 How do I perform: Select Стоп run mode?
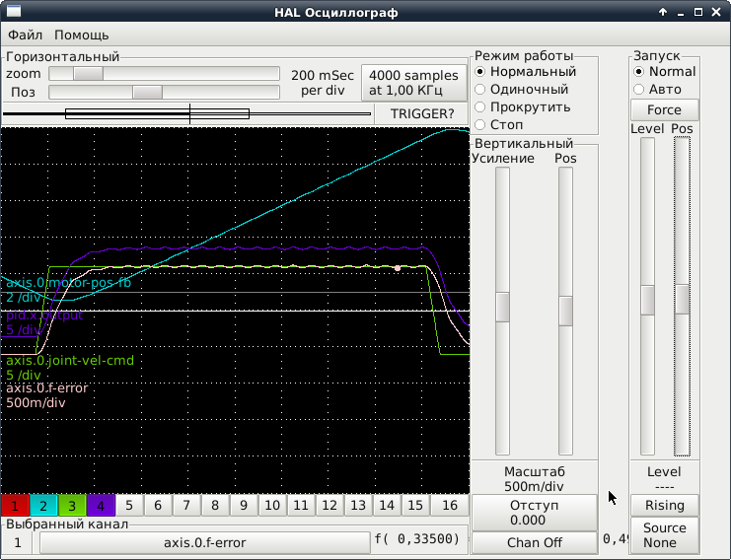499,125
